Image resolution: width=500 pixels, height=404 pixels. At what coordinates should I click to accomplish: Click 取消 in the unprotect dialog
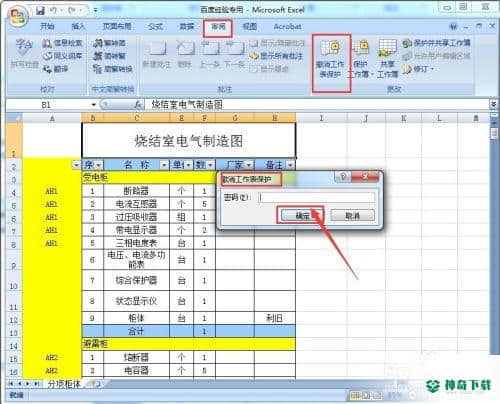coord(352,216)
